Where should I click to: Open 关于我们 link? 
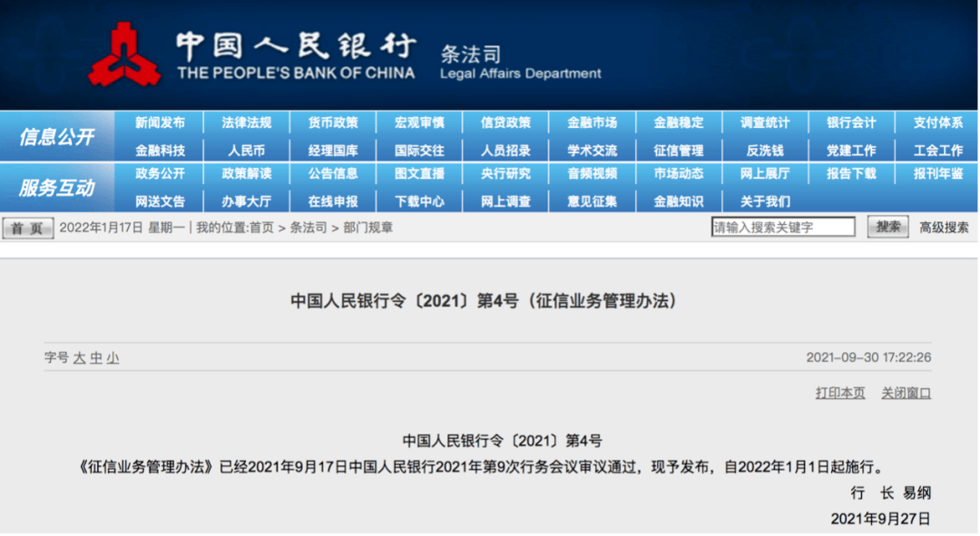coord(765,201)
